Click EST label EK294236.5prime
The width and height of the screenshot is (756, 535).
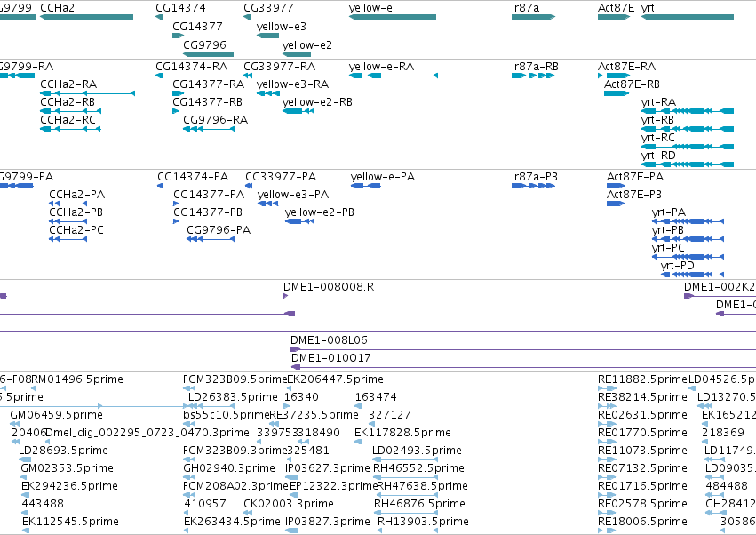[x=69, y=486]
